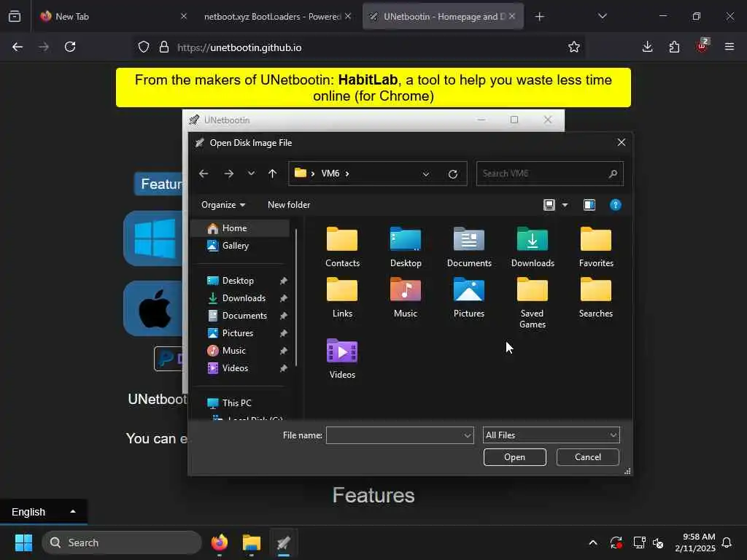Select Gallery in navigation pane
Image resolution: width=747 pixels, height=560 pixels.
coord(241,246)
